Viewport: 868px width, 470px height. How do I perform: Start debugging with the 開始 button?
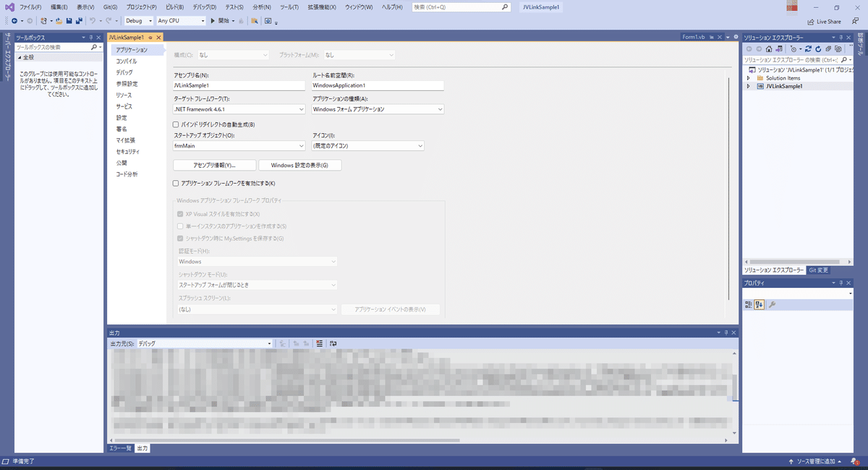(219, 20)
